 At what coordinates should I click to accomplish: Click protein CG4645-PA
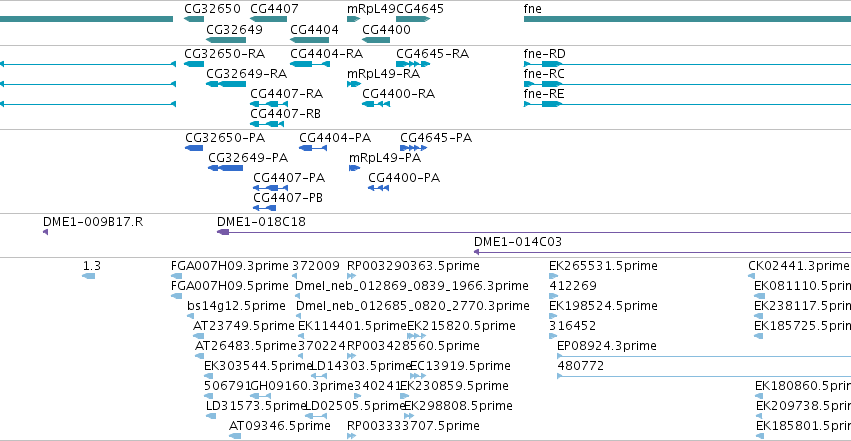414,148
